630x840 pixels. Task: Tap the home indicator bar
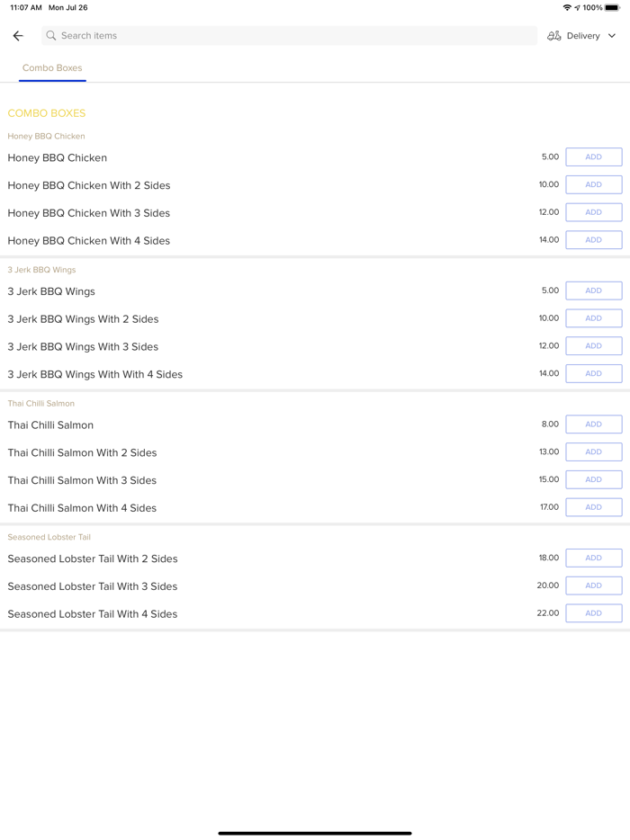click(x=315, y=833)
